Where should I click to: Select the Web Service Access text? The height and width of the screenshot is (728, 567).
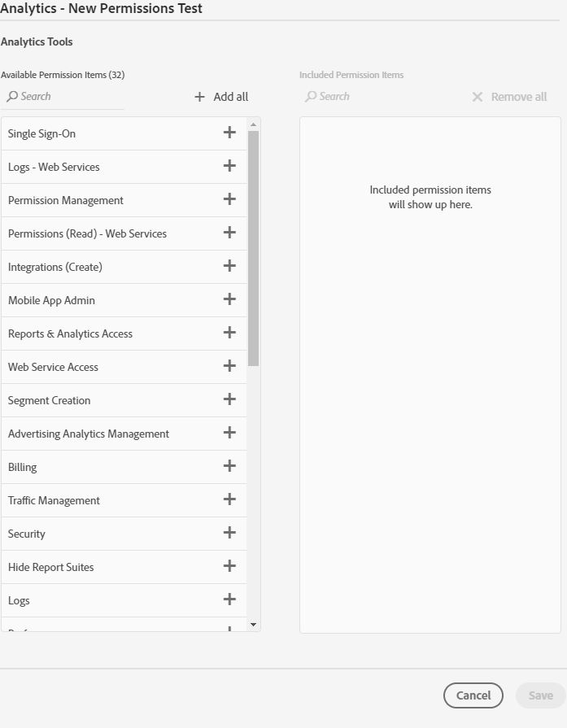[x=53, y=367]
